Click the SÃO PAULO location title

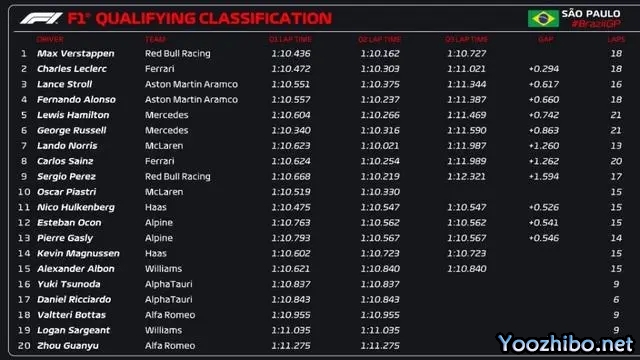pos(591,13)
